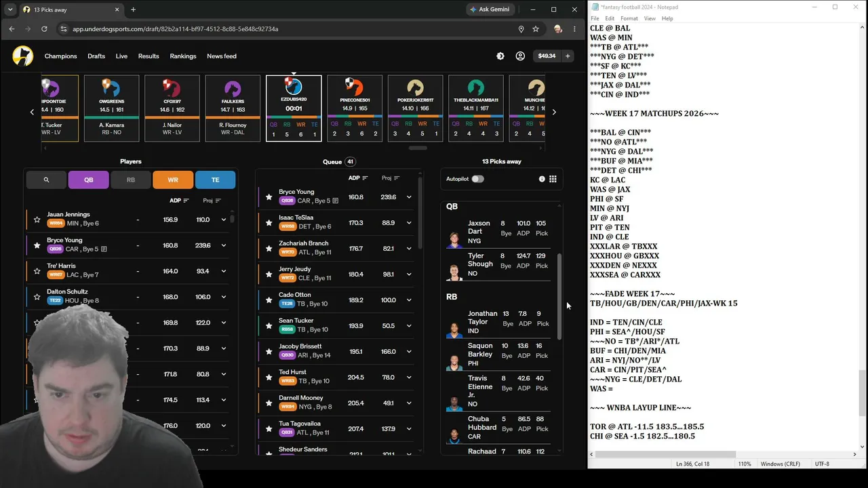Click the roster panel vertical scrollbar thumb

pos(559,297)
